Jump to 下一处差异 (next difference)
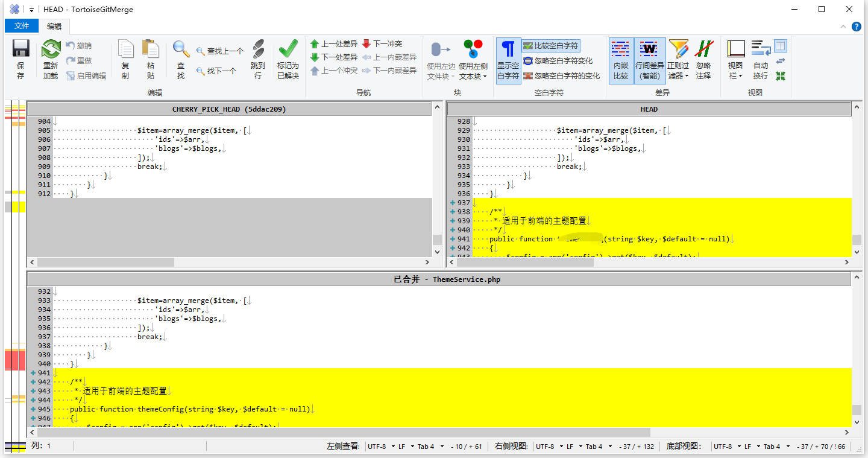The width and height of the screenshot is (868, 458). click(333, 57)
